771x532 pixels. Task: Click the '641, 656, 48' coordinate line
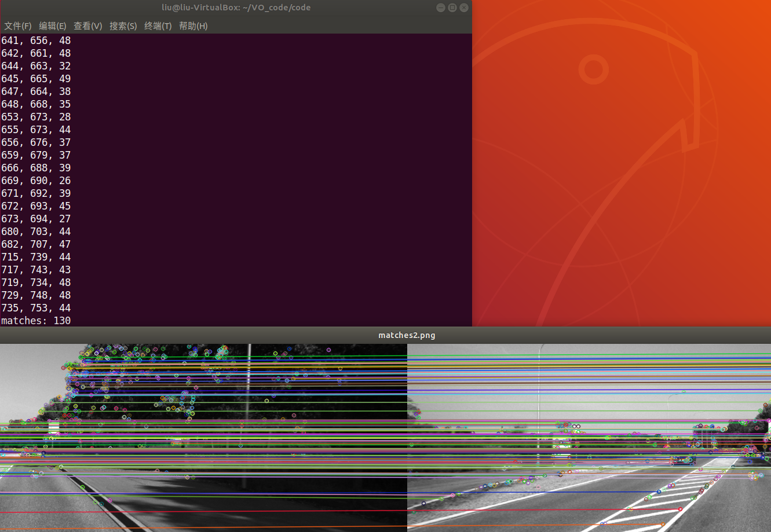36,40
